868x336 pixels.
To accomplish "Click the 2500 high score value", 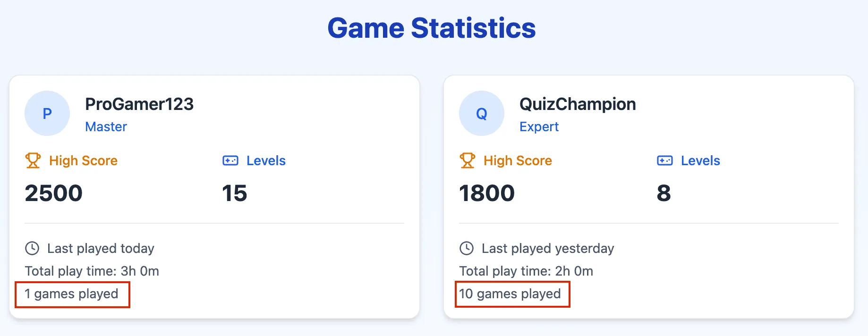I will (53, 193).
